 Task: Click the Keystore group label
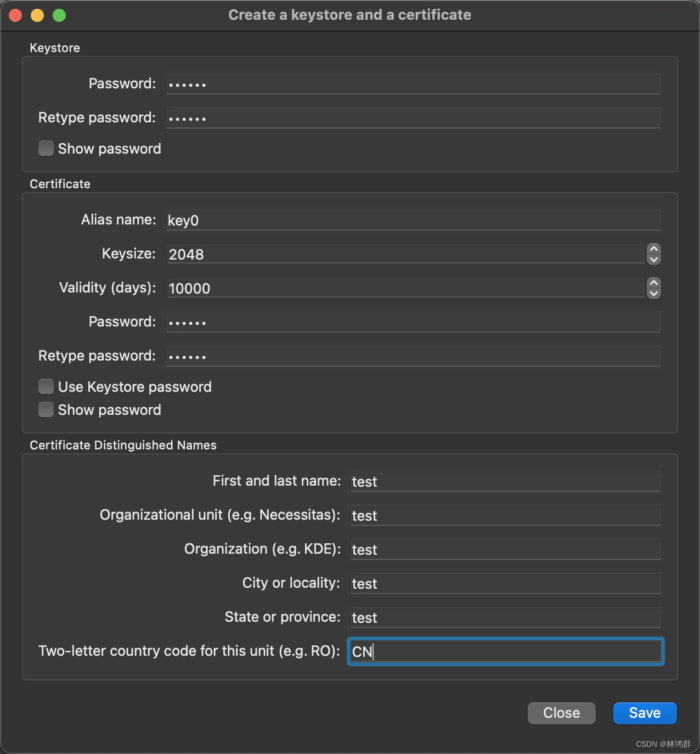coord(55,48)
